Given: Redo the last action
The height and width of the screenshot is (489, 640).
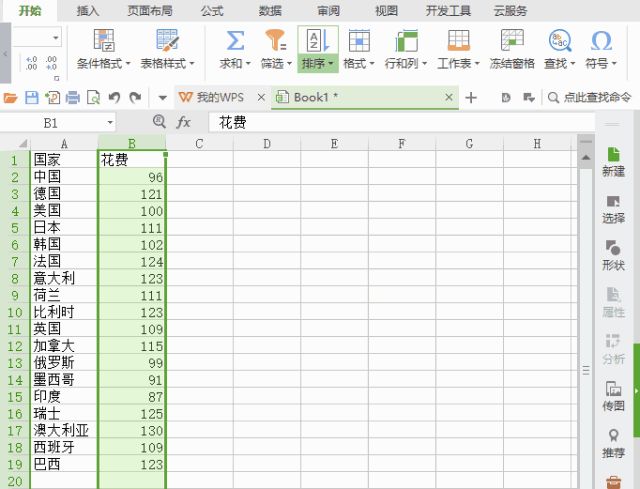Looking at the screenshot, I should 135,98.
